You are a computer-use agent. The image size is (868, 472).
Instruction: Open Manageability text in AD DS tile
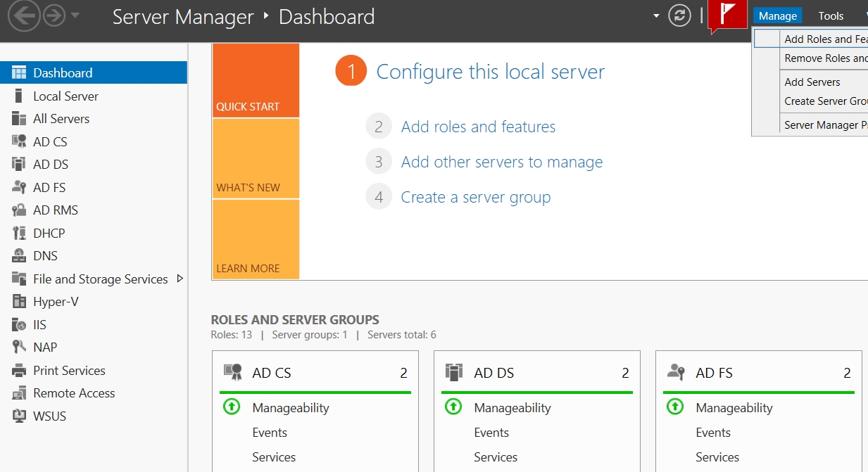[512, 408]
